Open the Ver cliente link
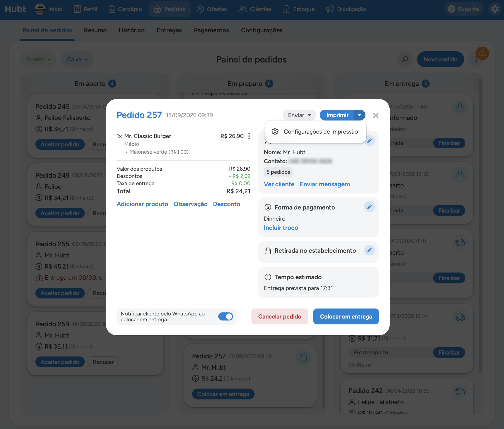This screenshot has height=429, width=504. tap(279, 184)
